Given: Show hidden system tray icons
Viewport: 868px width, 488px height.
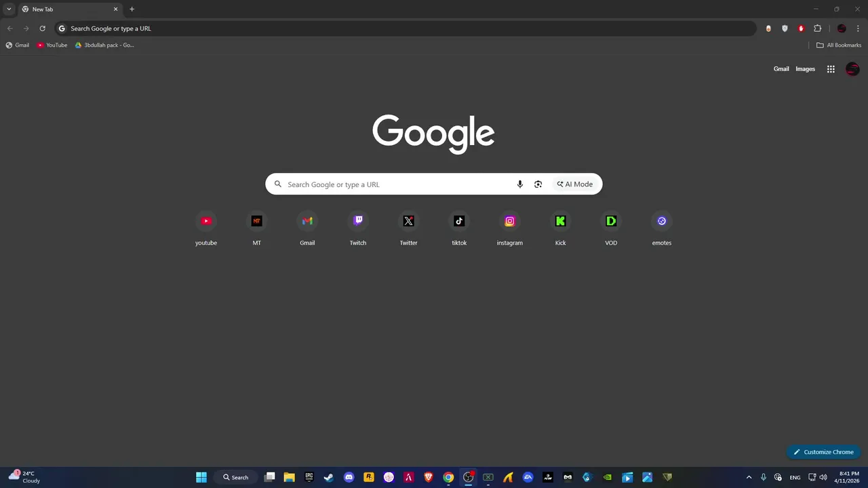Looking at the screenshot, I should tap(749, 477).
